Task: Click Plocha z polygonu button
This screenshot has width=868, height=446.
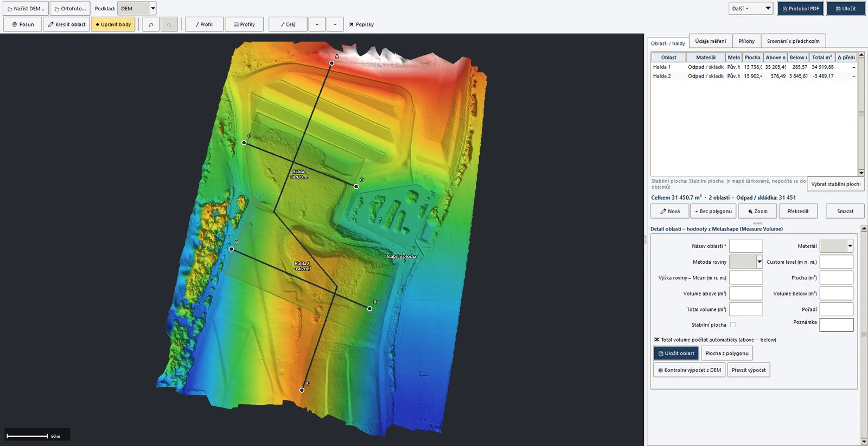Action: click(727, 353)
